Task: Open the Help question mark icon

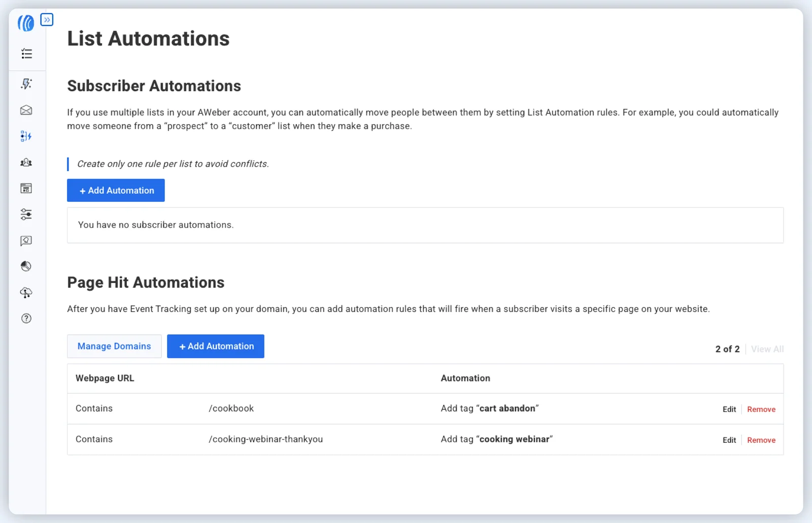Action: tap(26, 319)
